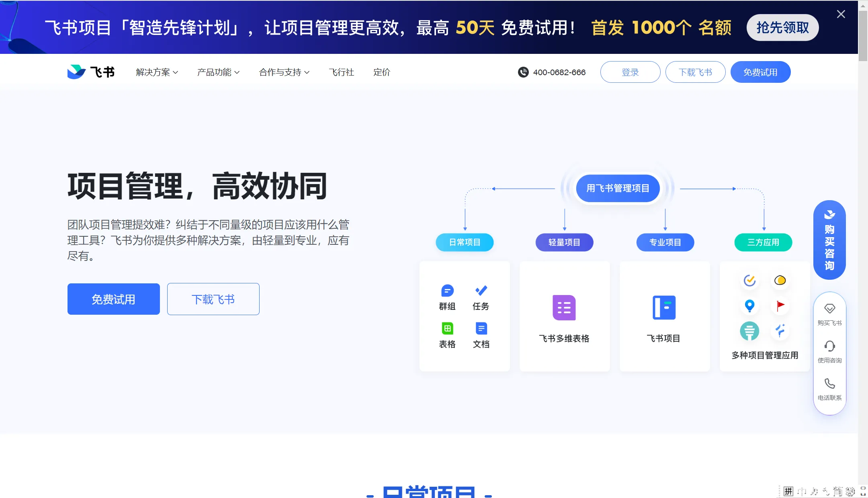Expand the 合作与支持 dropdown menu

[x=284, y=72]
